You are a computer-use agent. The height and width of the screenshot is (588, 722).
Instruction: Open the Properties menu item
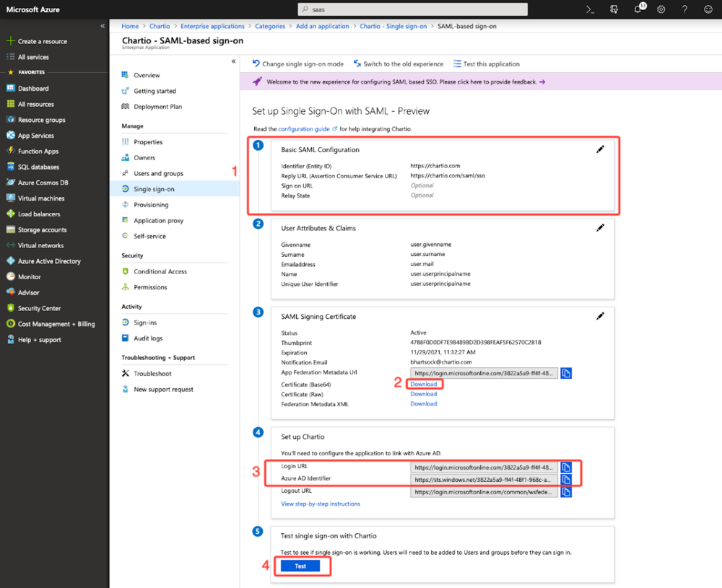click(148, 141)
